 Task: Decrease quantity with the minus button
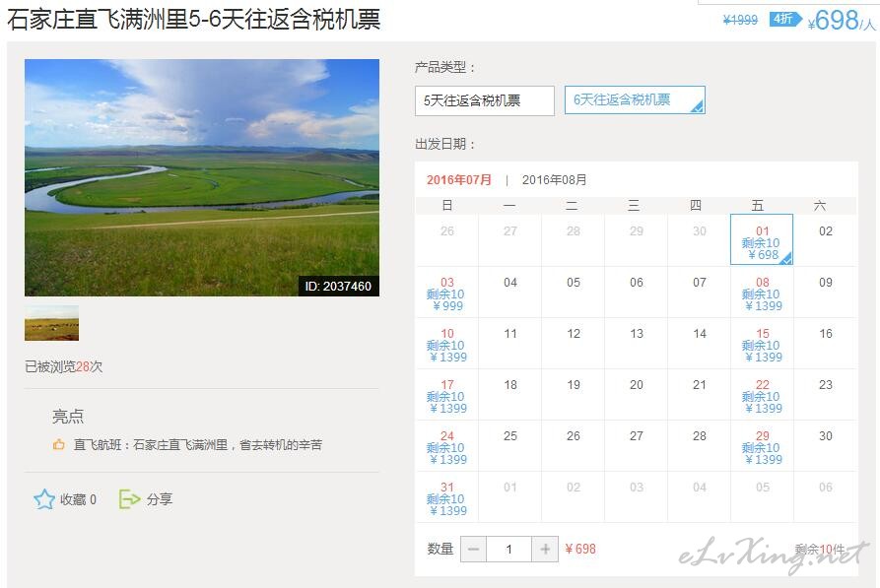(x=474, y=549)
